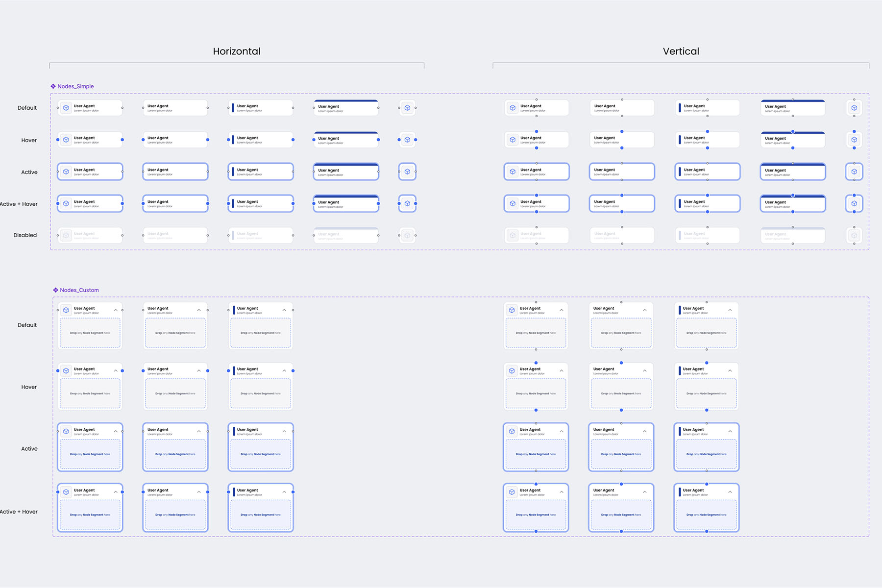Select icon-only cube node in Horizontal Active simple row
The image size is (882, 588).
(407, 171)
